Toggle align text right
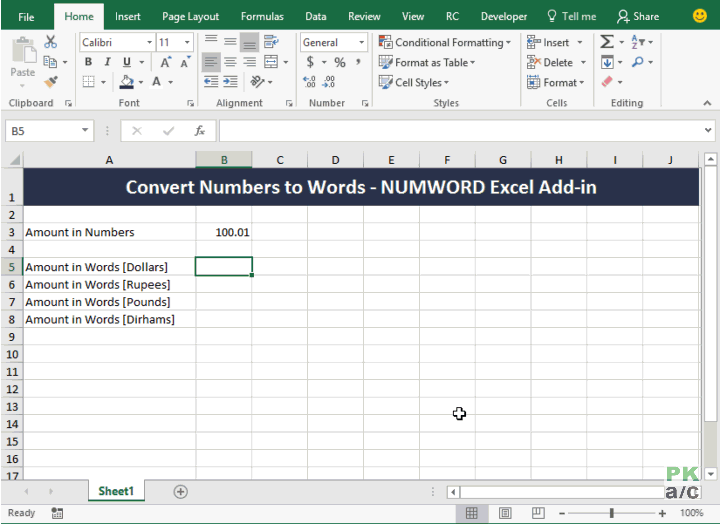Image resolution: width=720 pixels, height=524 pixels. [250, 62]
